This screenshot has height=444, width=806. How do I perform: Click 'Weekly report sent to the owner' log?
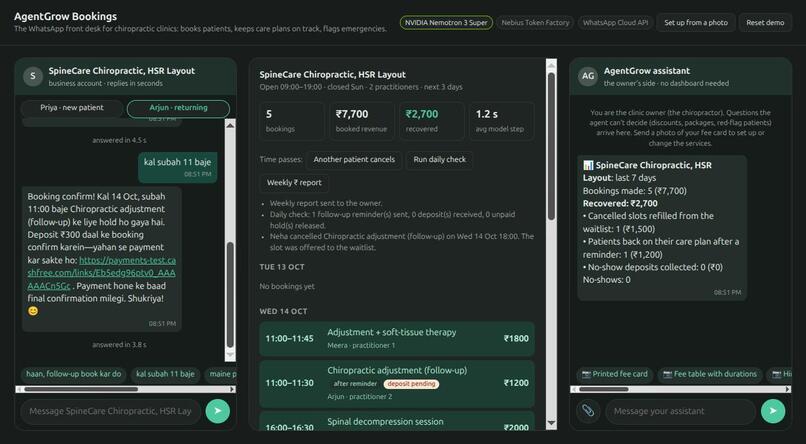(x=326, y=204)
